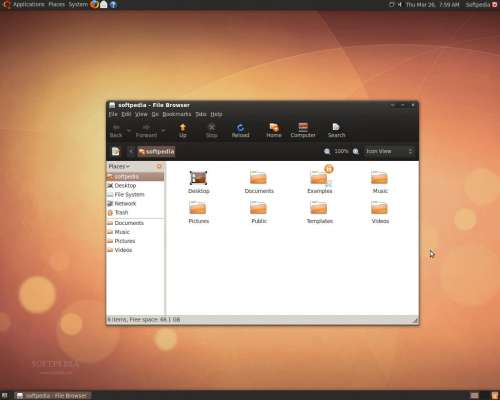Launch Firefox from the top panel

(x=94, y=4)
